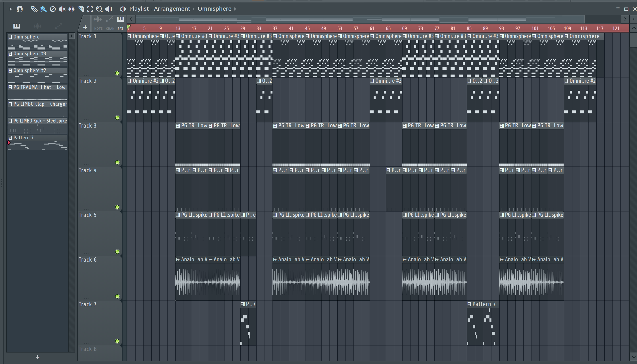Open menu of first Omnisphere clip on Track 1
637x364 pixels.
pos(129,36)
